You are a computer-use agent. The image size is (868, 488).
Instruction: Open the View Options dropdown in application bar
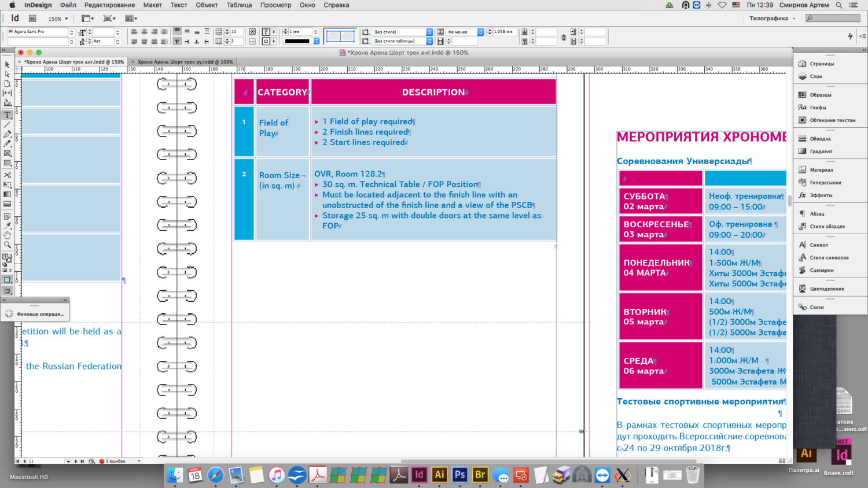[x=87, y=19]
